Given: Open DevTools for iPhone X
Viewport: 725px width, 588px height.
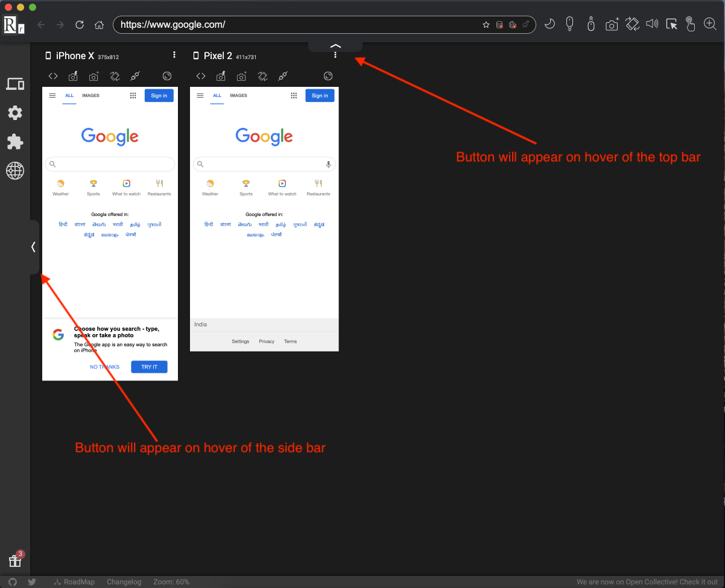Looking at the screenshot, I should 53,76.
